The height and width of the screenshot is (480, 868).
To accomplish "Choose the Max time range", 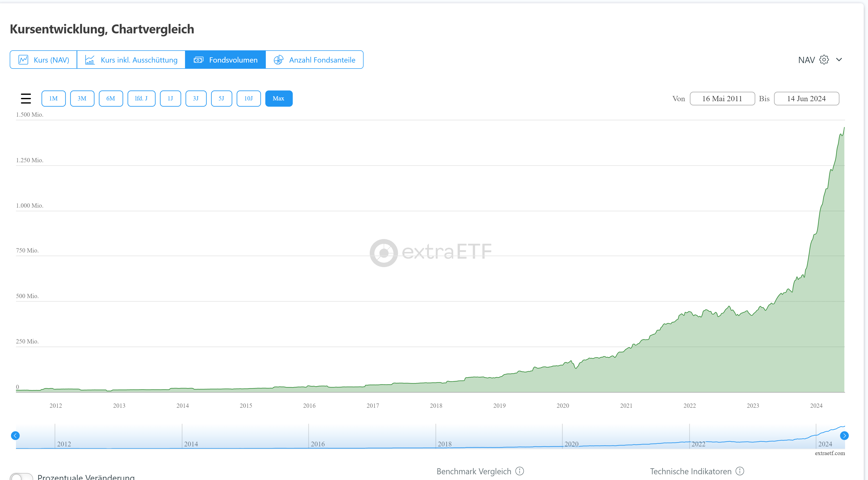I will (279, 98).
